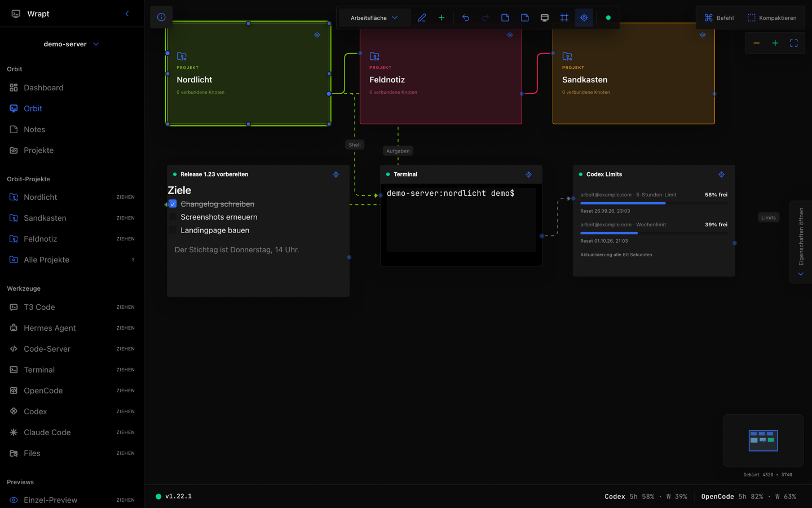Click the Codex usage status bar entry

click(646, 497)
